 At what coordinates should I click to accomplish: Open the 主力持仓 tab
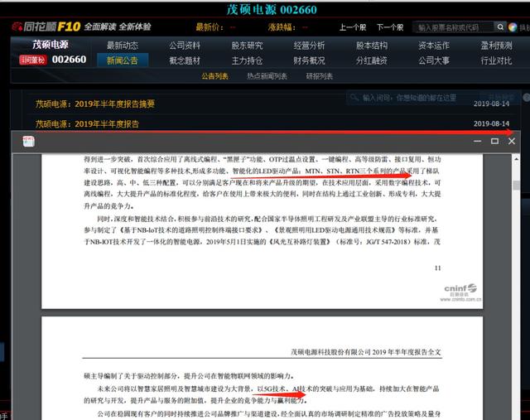(x=247, y=60)
